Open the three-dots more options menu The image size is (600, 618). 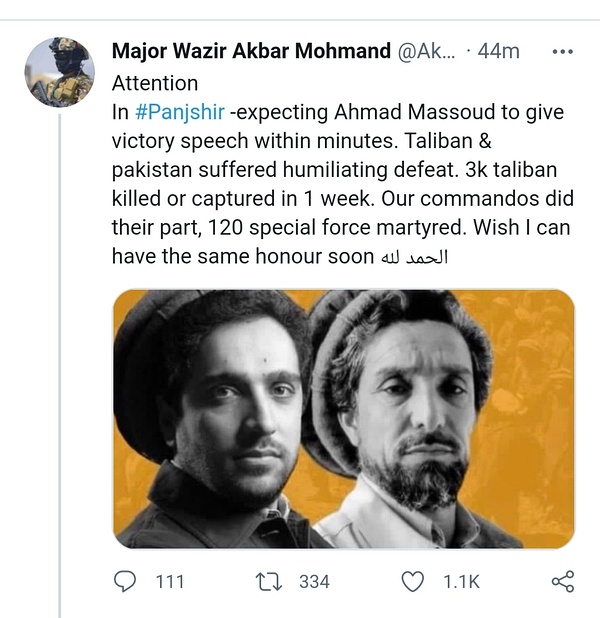pos(563,51)
